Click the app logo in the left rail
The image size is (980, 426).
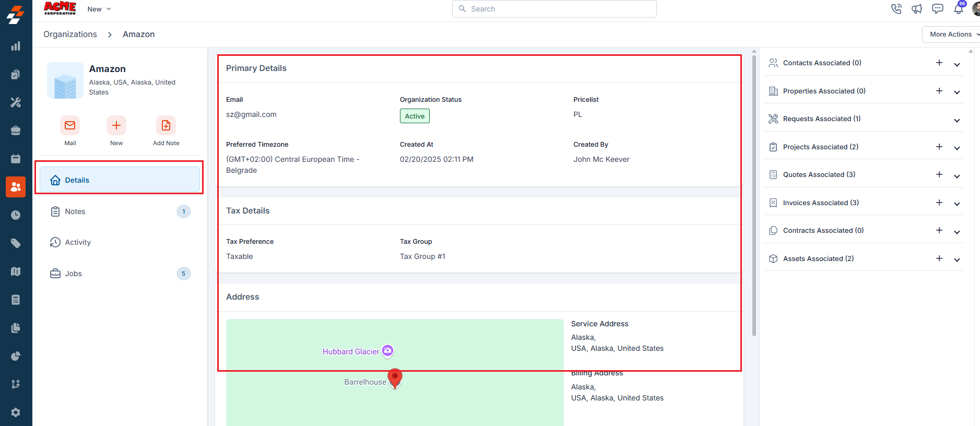point(16,15)
